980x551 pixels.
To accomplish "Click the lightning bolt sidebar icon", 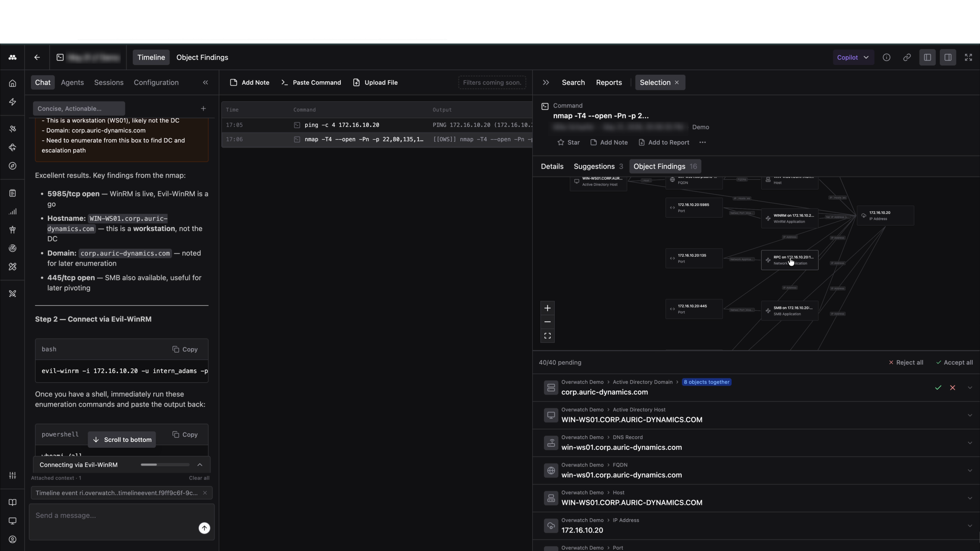I will click(13, 102).
